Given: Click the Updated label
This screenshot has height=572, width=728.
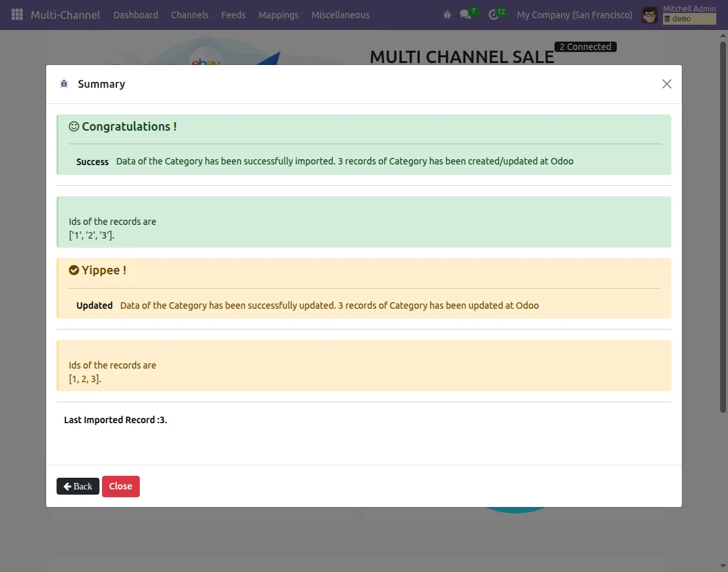Looking at the screenshot, I should click(x=94, y=305).
